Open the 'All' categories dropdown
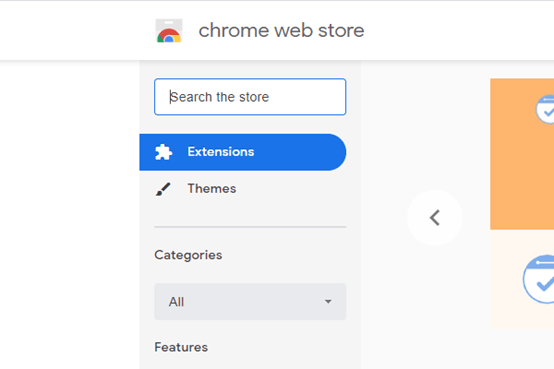 click(250, 301)
